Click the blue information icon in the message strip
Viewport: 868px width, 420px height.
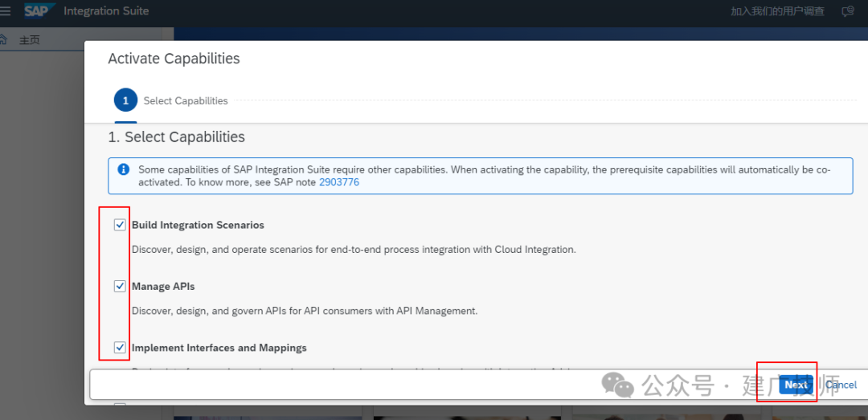124,169
